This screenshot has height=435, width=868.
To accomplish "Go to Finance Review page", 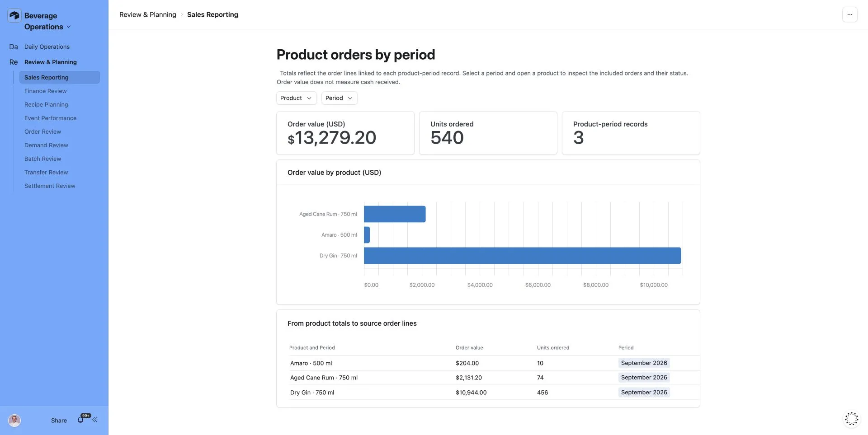I will pos(45,91).
